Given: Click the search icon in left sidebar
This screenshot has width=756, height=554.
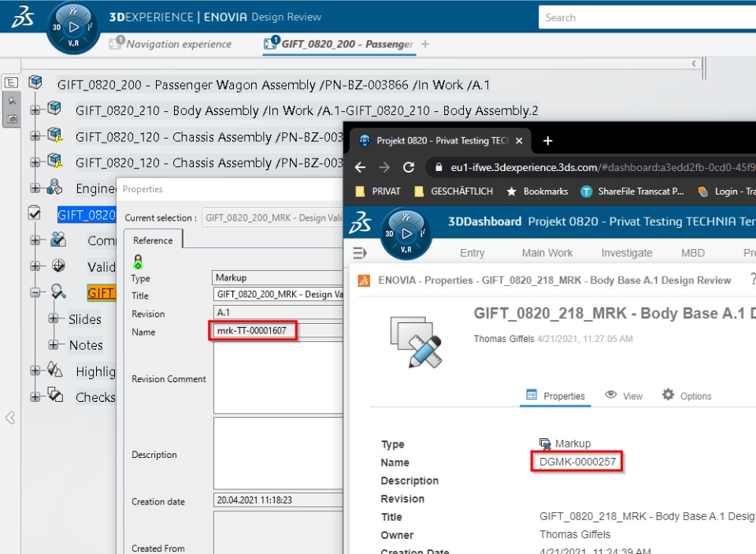Looking at the screenshot, I should pos(12,100).
